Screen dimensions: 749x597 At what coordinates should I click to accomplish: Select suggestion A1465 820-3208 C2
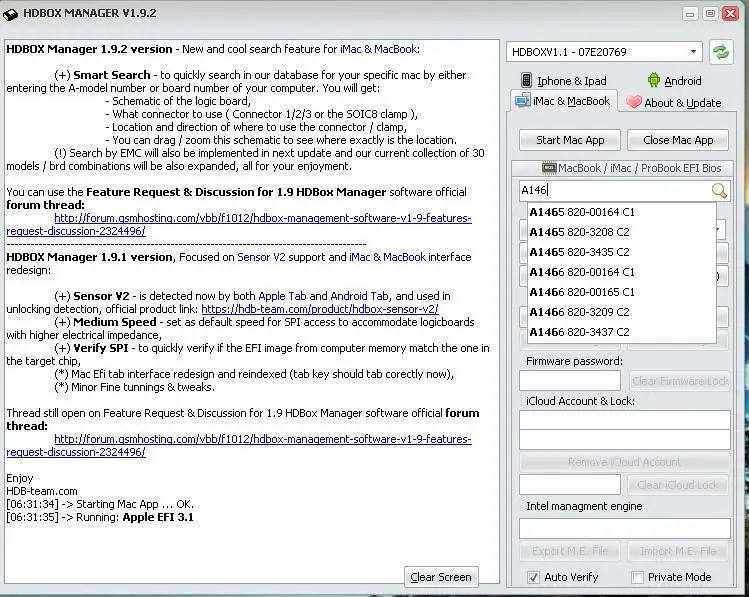click(622, 232)
